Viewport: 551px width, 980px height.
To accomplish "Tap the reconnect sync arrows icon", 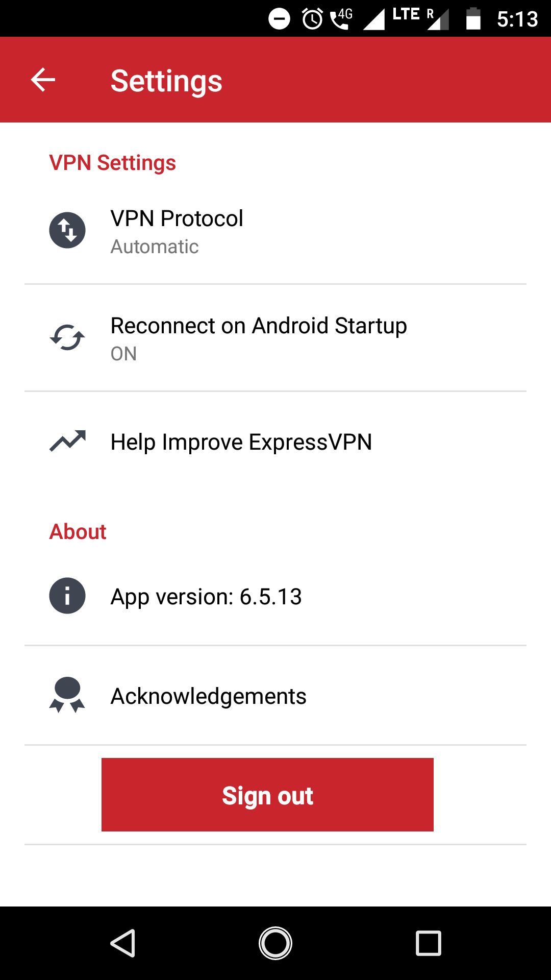I will [x=67, y=337].
